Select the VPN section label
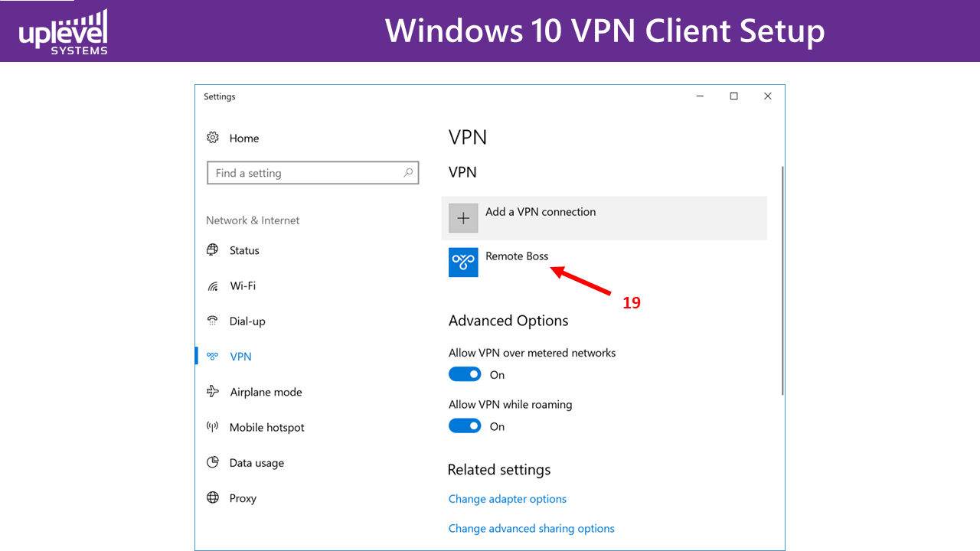 pyautogui.click(x=240, y=357)
